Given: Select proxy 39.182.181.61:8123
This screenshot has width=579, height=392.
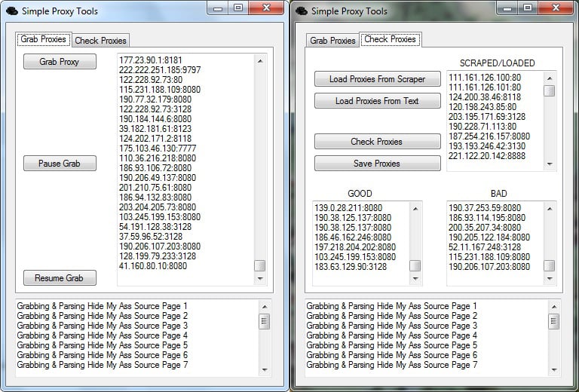Looking at the screenshot, I should pos(155,129).
